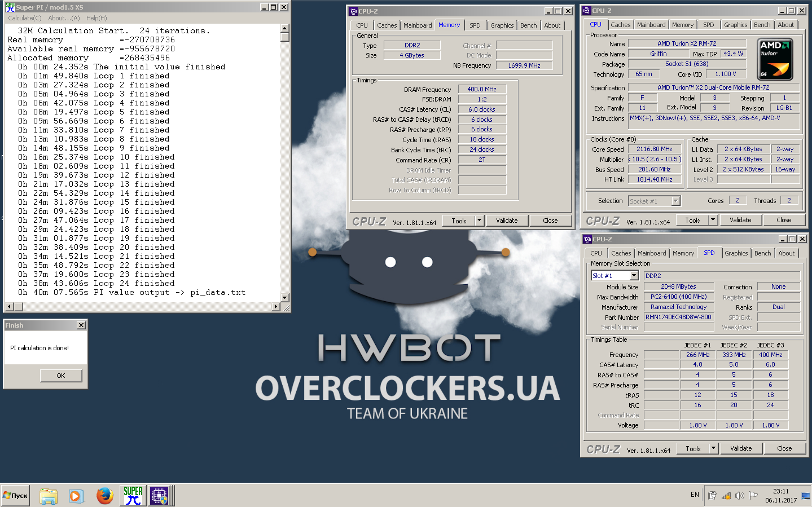Open Calculate(C) menu in Super PI
Viewport: 812px width, 507px height.
pos(25,18)
